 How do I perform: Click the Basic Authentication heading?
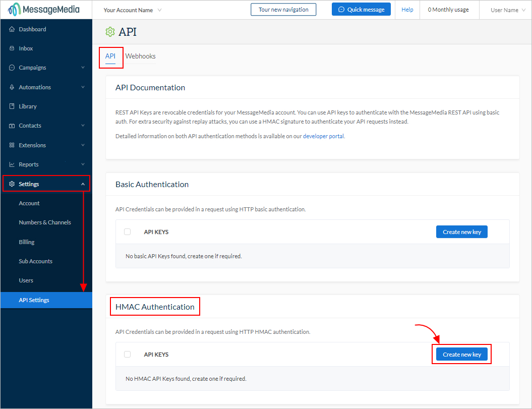(x=152, y=184)
